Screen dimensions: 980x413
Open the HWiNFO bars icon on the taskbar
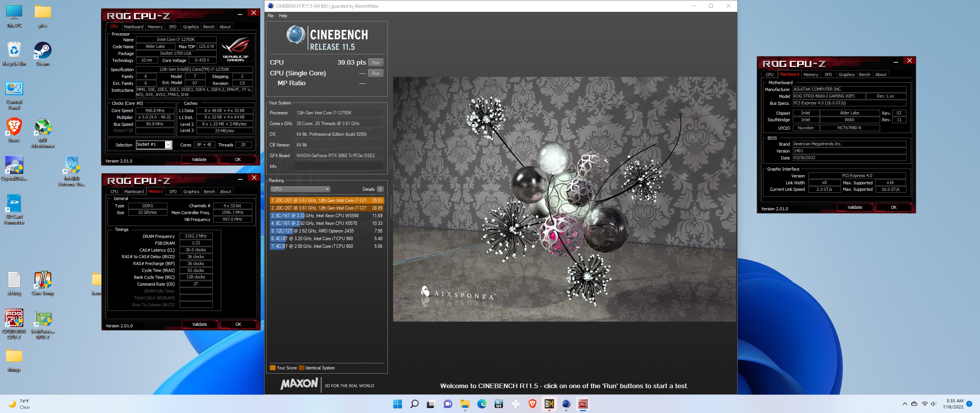pos(498,404)
